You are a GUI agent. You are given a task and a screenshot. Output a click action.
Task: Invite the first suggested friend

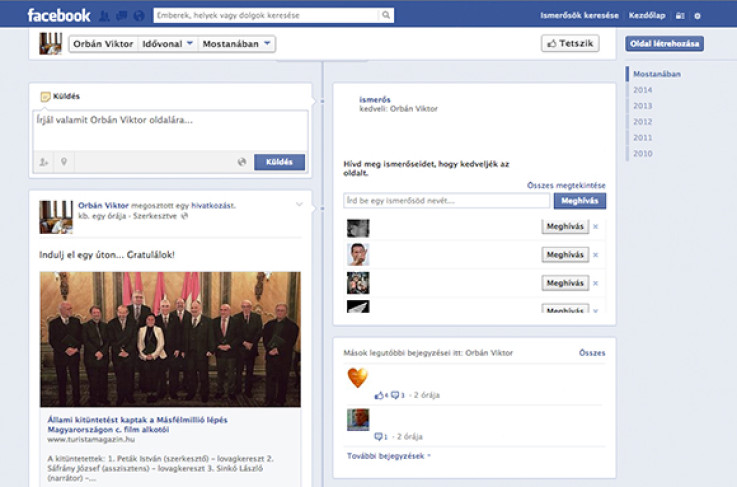point(565,227)
